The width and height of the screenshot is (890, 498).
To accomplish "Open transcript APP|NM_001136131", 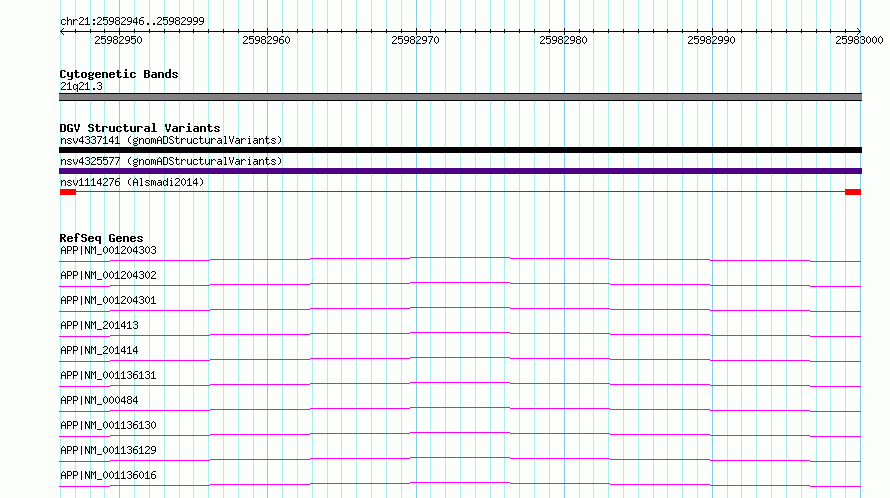I will 108,375.
